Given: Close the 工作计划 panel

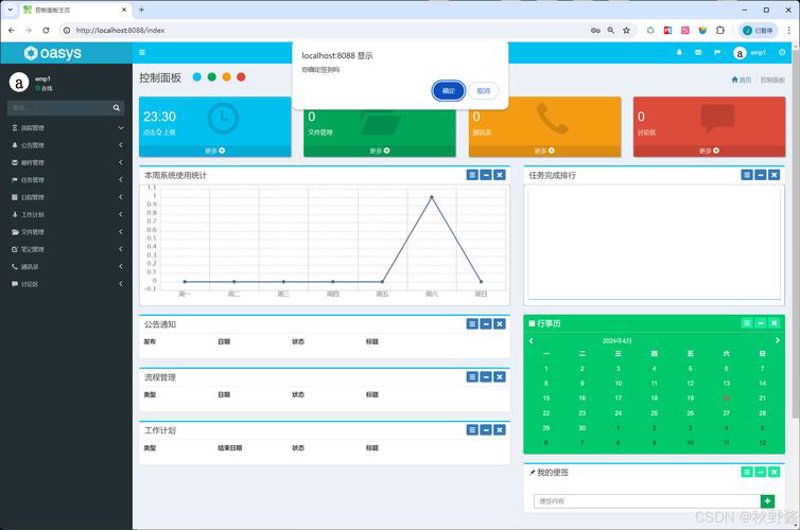Looking at the screenshot, I should pos(500,430).
